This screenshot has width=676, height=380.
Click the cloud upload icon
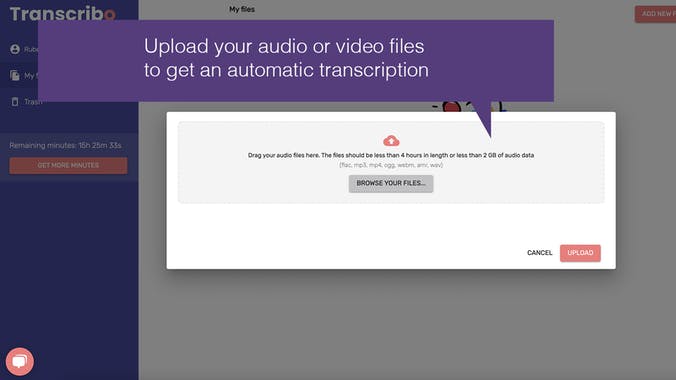point(391,141)
